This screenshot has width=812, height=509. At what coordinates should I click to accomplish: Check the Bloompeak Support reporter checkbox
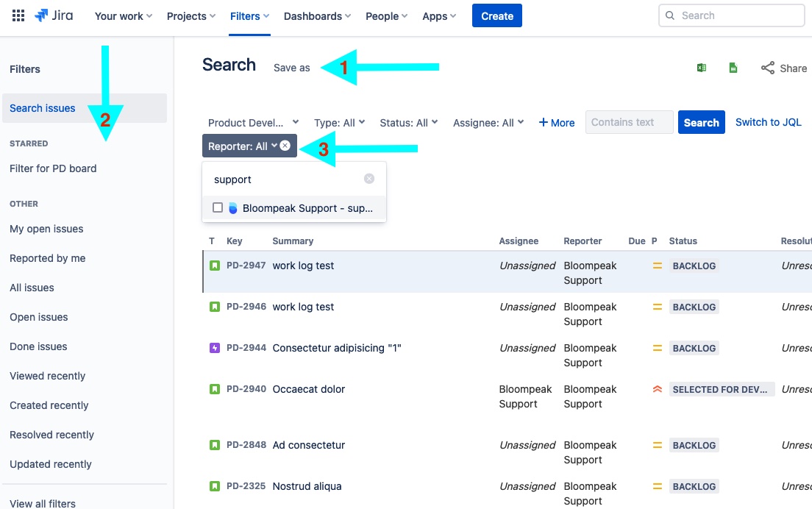click(218, 207)
